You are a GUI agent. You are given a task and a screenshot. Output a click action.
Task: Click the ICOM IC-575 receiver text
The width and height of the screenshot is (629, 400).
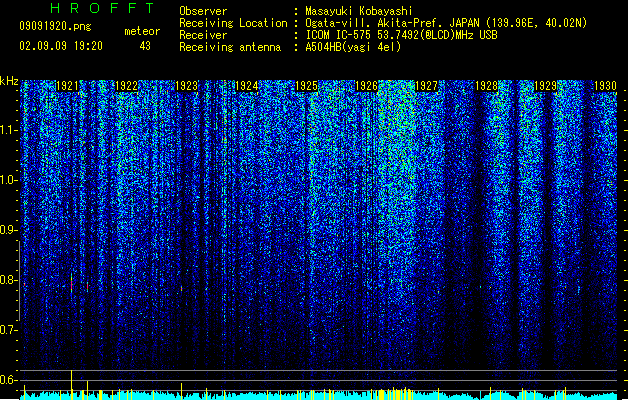tap(401, 35)
